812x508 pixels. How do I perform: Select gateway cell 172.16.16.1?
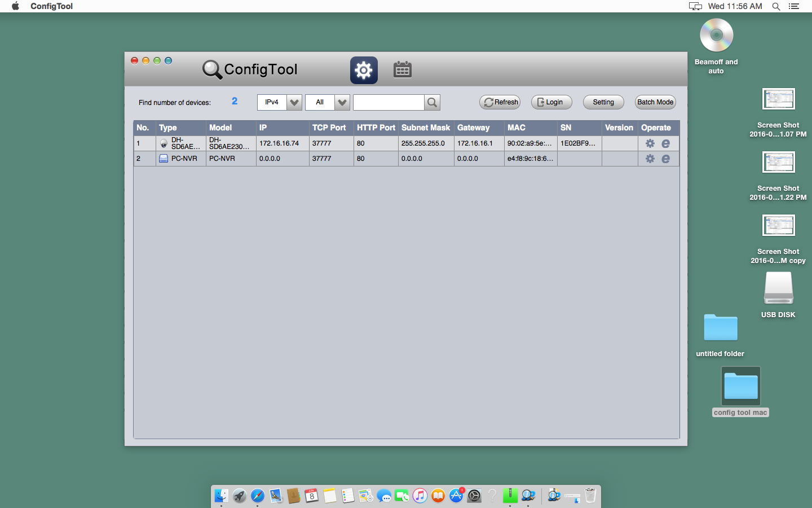tap(479, 143)
